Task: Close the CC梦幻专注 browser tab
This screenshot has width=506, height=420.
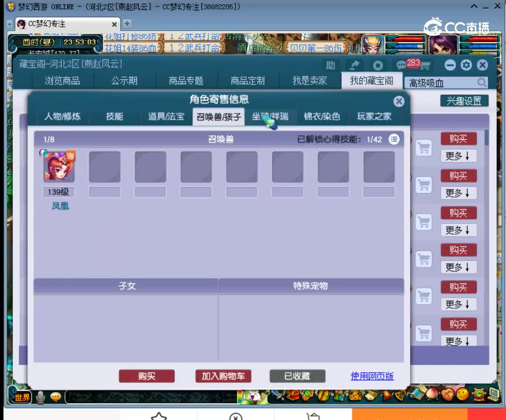Action: click(114, 24)
